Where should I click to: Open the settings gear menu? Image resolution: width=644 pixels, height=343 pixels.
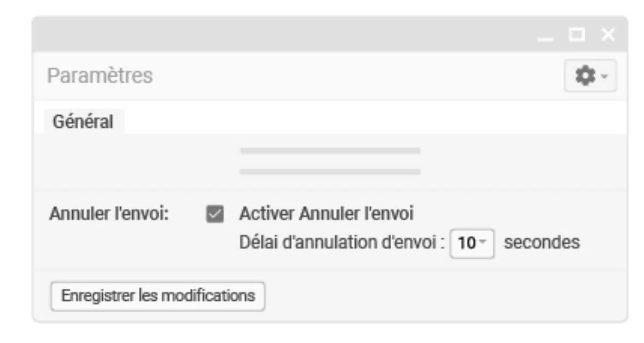click(590, 76)
